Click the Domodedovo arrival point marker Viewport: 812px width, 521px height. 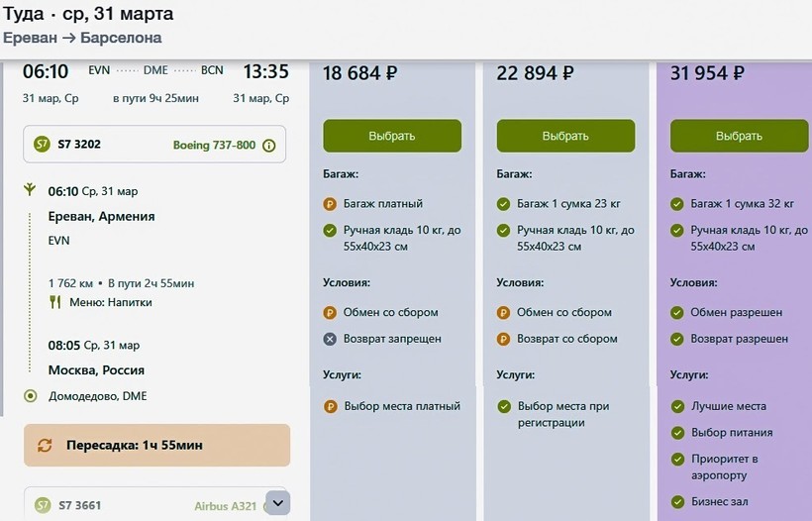pyautogui.click(x=31, y=396)
